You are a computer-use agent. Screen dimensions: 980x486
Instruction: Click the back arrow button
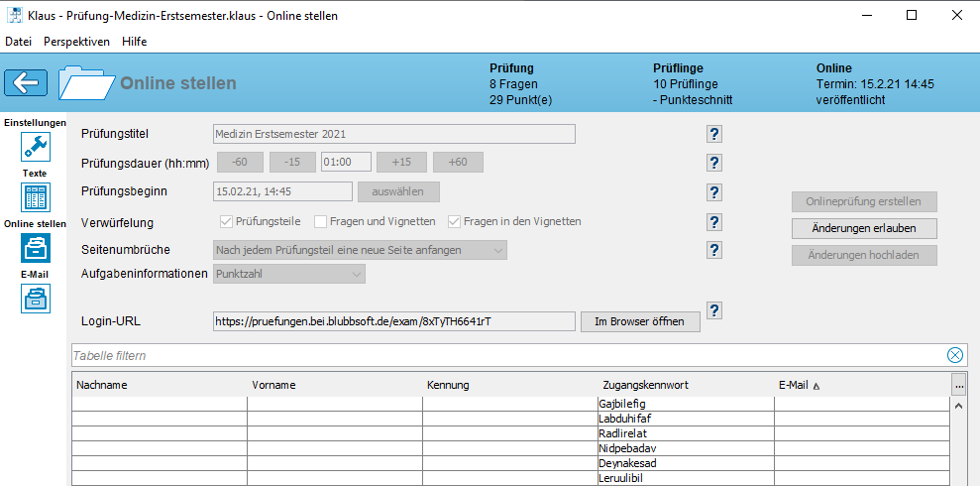[x=27, y=82]
